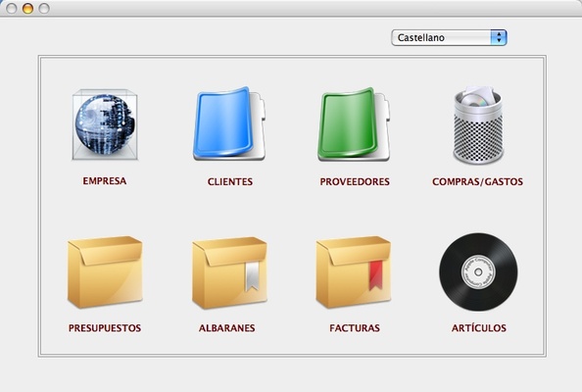The width and height of the screenshot is (582, 392).
Task: Open the Empresa globe icon
Action: (105, 124)
